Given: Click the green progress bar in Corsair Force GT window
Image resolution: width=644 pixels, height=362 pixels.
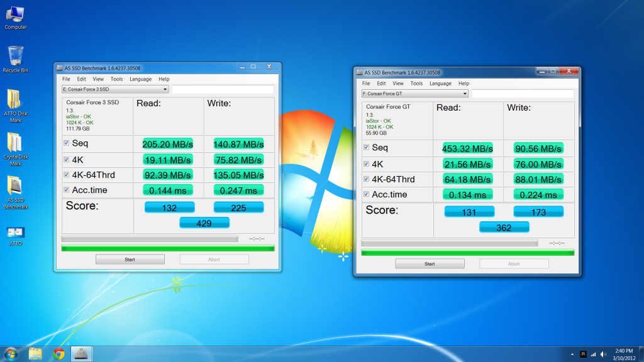Looking at the screenshot, I should [x=468, y=253].
